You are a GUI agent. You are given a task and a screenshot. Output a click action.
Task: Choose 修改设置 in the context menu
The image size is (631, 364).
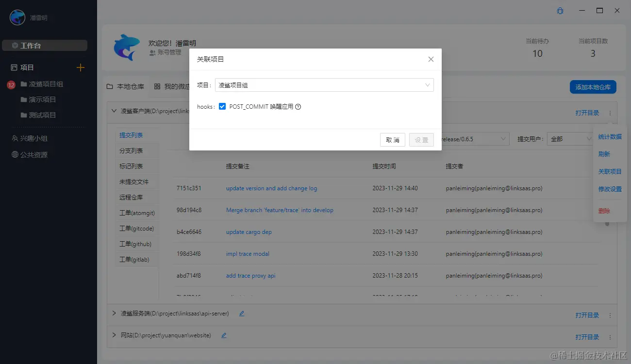coord(610,189)
